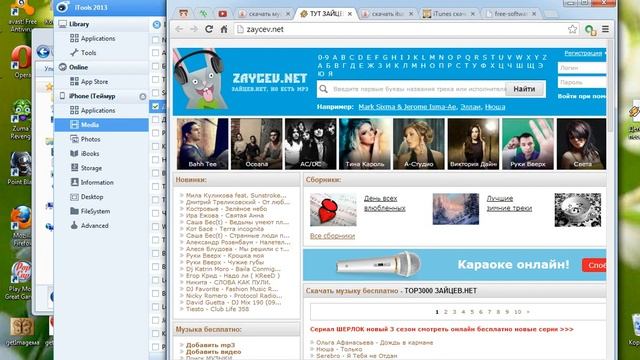The image size is (640, 360).
Task: Go to page 2 of TOP3000
Action: (446, 312)
